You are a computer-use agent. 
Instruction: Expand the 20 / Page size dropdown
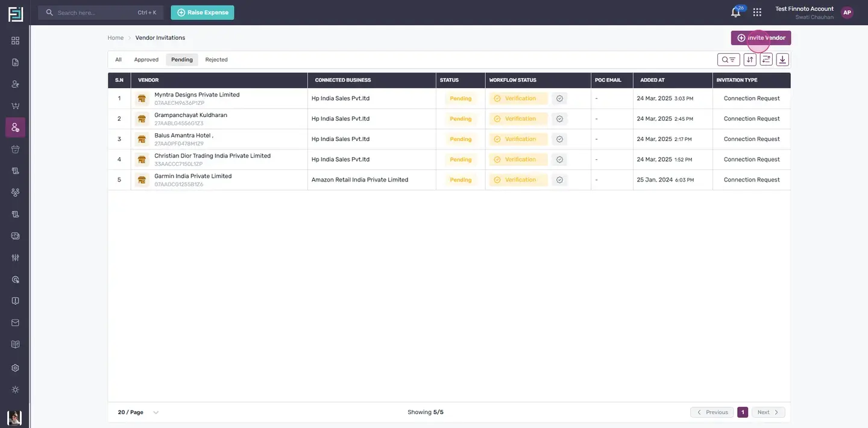pyautogui.click(x=138, y=412)
